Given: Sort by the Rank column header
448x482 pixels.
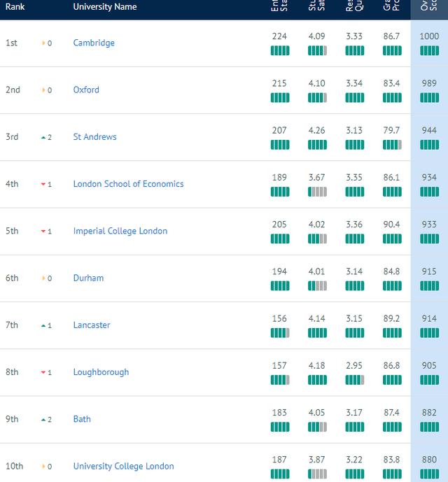Looking at the screenshot, I should 15,7.
